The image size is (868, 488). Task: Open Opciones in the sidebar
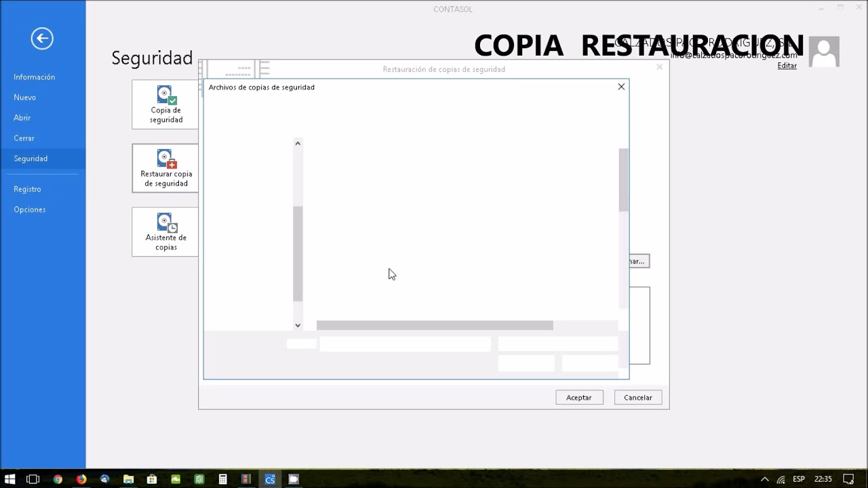click(30, 209)
